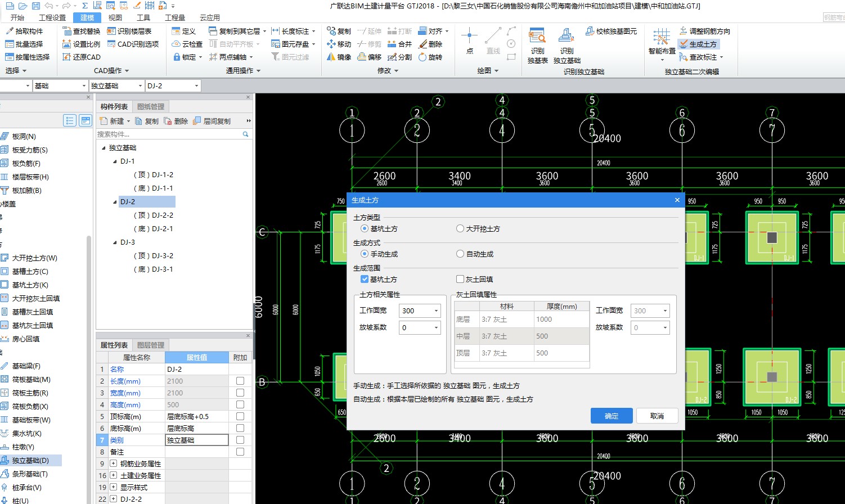Click 取消 to cancel the dialog

[657, 416]
